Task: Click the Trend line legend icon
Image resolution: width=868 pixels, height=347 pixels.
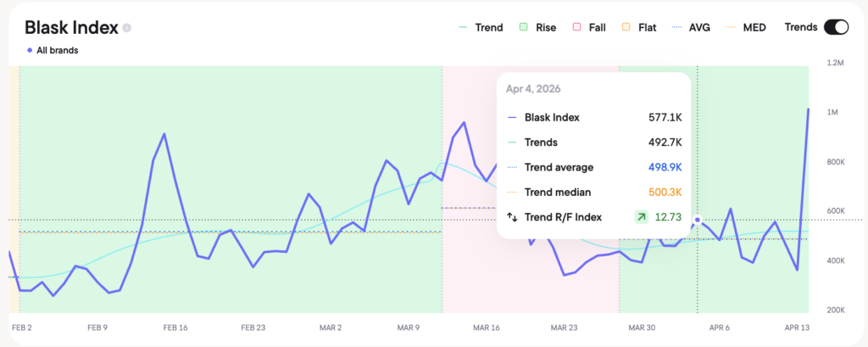Action: [462, 27]
